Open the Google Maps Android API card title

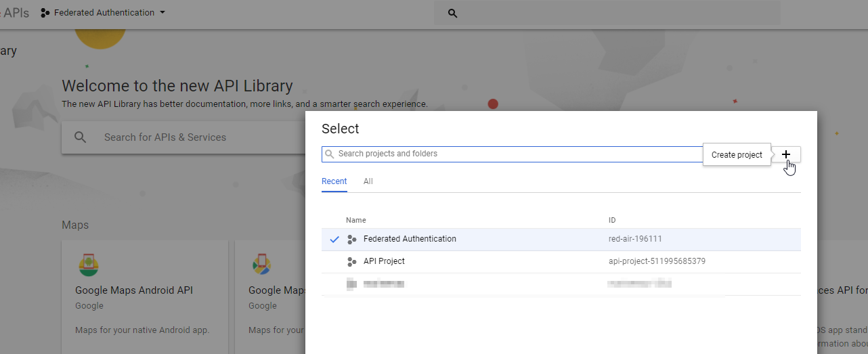[x=134, y=290]
